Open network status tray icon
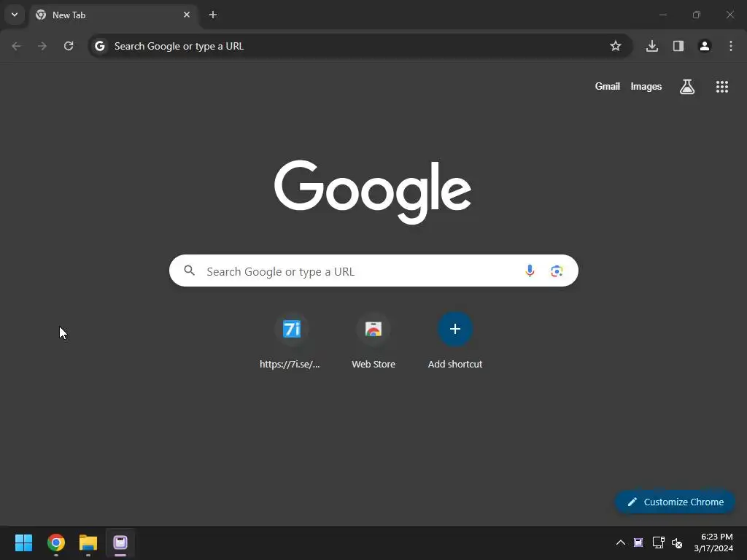 click(x=659, y=542)
